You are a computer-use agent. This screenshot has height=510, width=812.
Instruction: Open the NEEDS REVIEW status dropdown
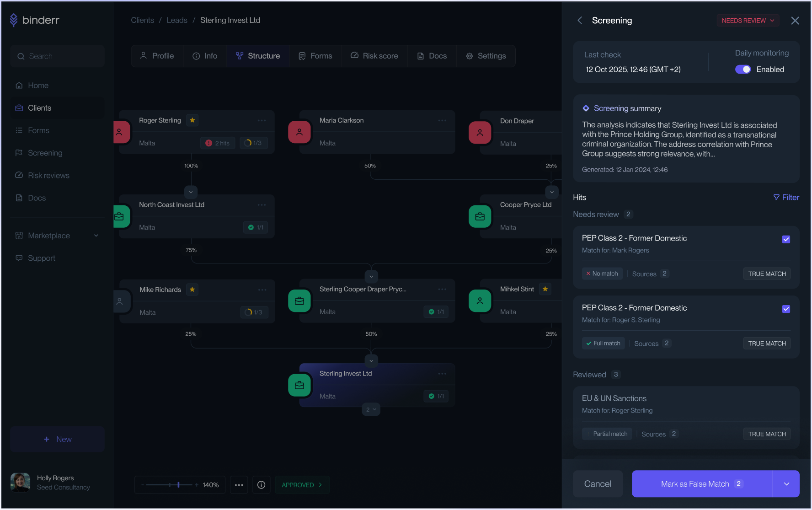[x=748, y=21]
